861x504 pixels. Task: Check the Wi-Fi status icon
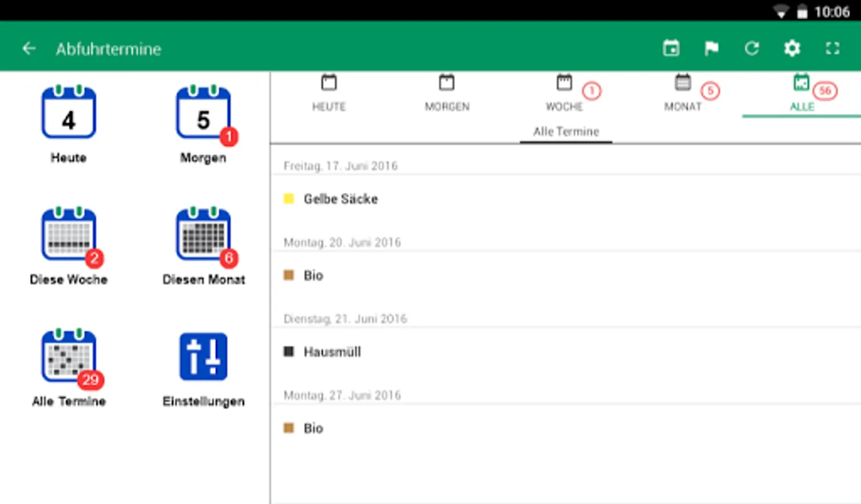[781, 12]
